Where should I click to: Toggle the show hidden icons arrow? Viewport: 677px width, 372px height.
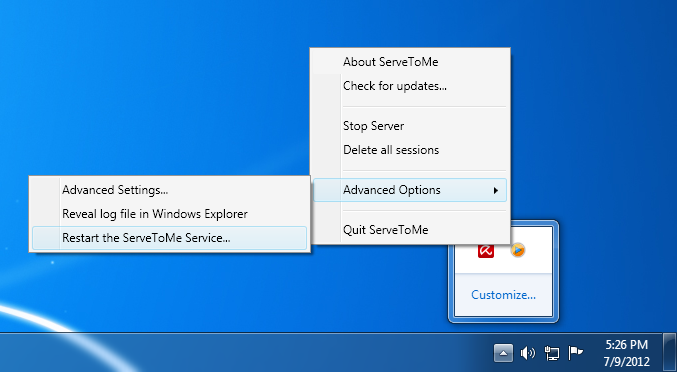(503, 353)
